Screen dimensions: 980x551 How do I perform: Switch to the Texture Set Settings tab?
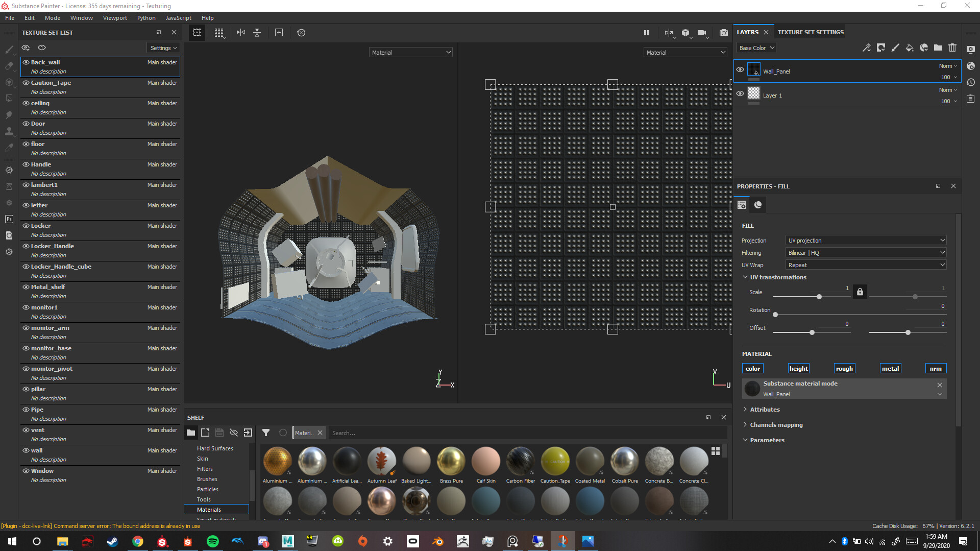click(811, 32)
